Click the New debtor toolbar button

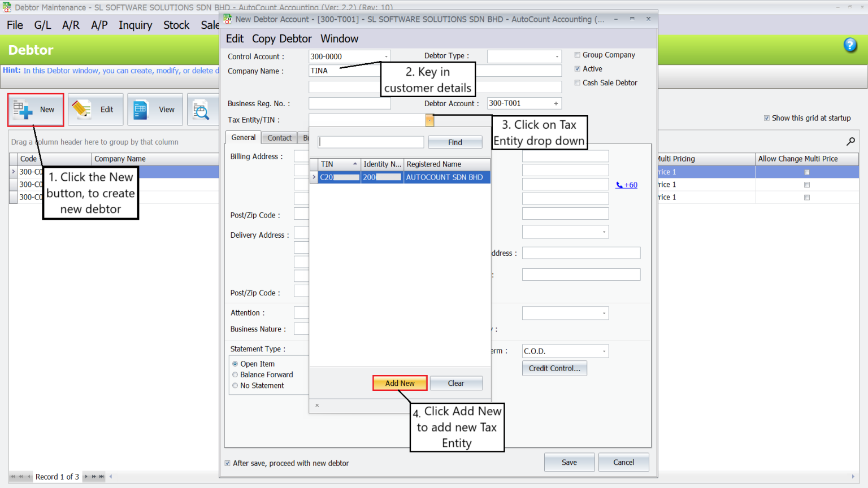tap(36, 110)
